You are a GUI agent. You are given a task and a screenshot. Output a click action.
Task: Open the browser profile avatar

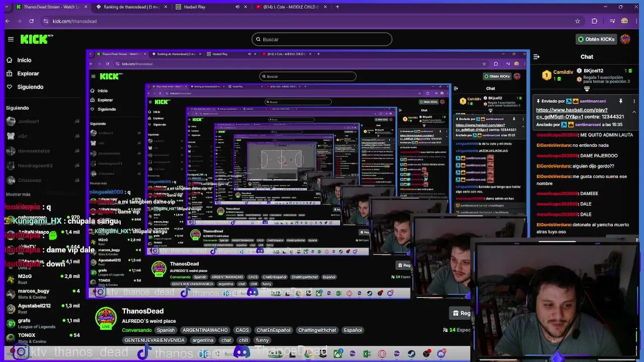(x=624, y=21)
